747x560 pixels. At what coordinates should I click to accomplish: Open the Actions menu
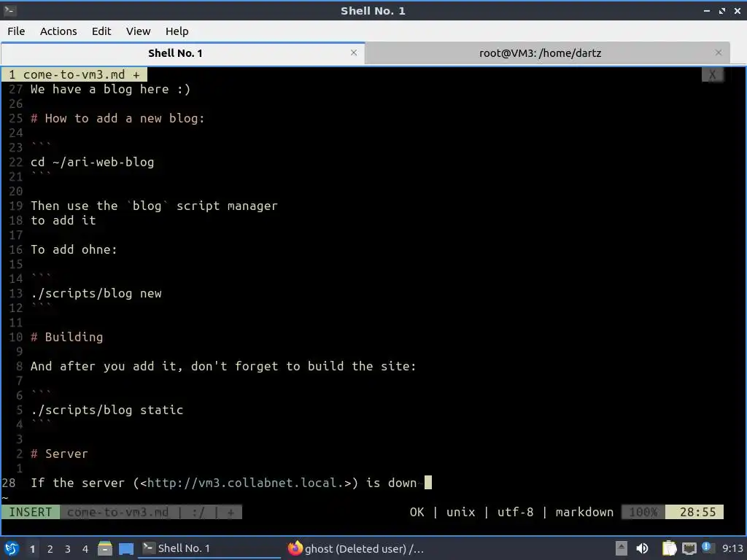coord(58,31)
